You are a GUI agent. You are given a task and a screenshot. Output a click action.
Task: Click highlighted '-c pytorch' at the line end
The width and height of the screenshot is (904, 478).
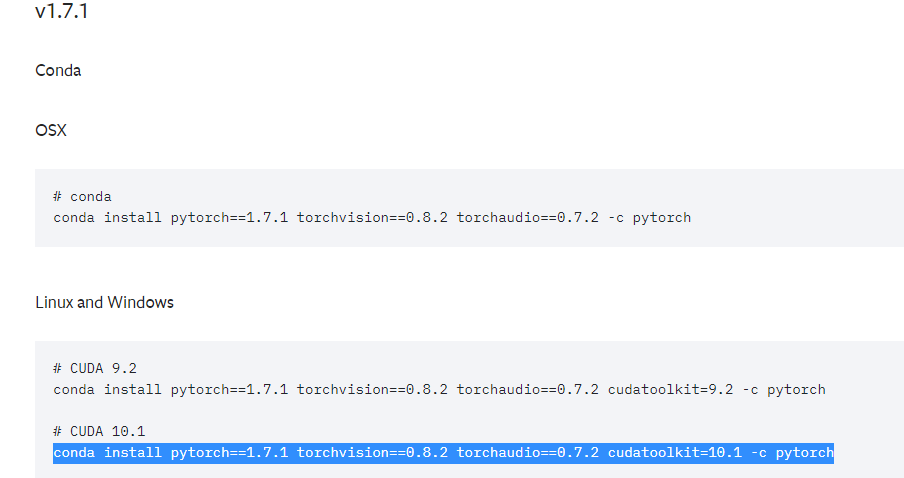pos(792,453)
